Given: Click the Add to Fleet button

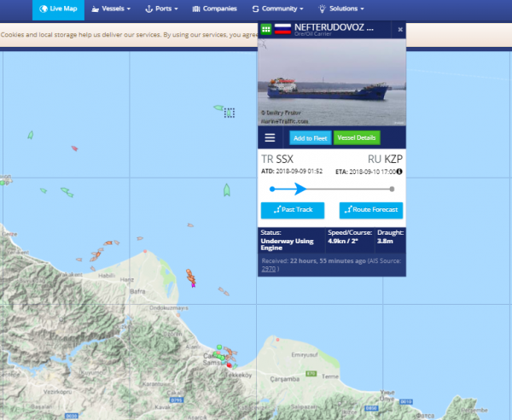Looking at the screenshot, I should (310, 138).
